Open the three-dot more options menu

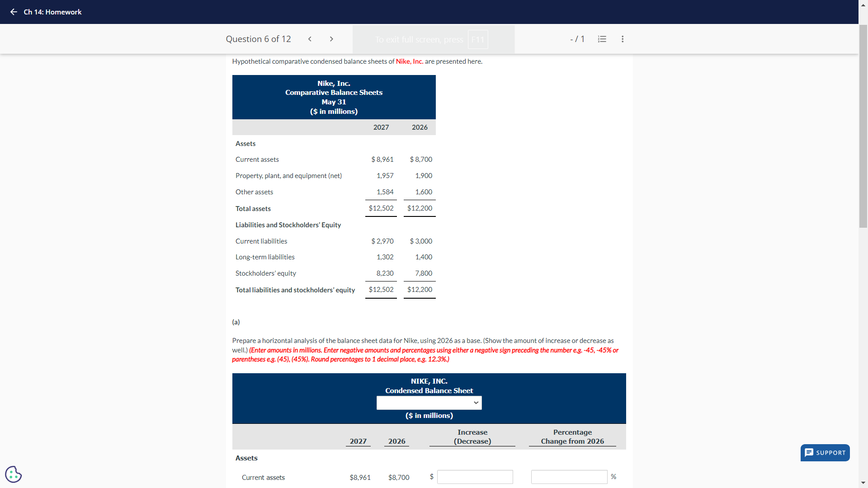click(623, 39)
